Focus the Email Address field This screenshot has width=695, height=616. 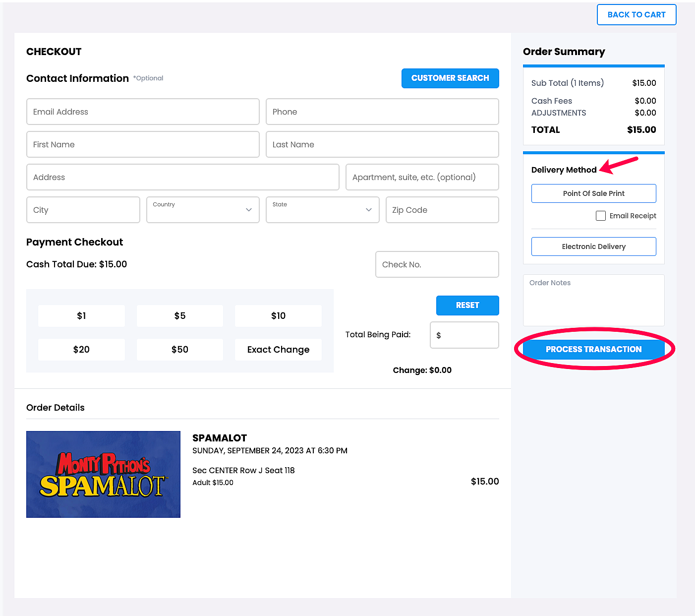click(143, 112)
